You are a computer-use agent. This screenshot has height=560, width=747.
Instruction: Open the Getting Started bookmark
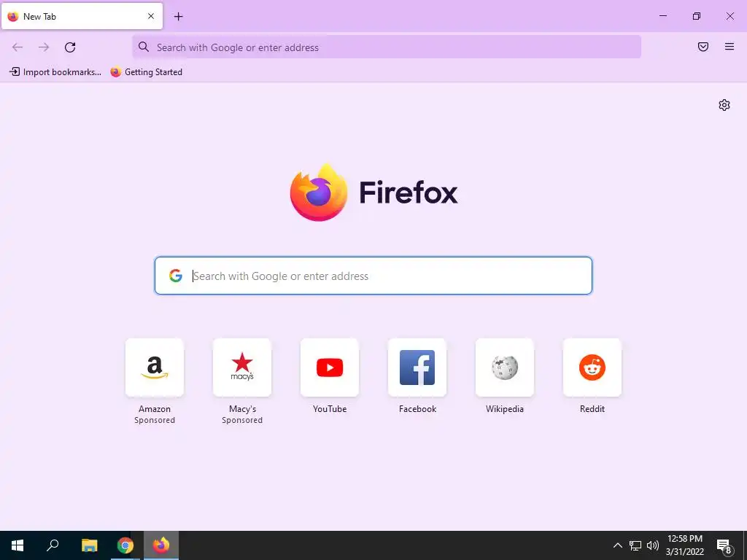(x=146, y=72)
